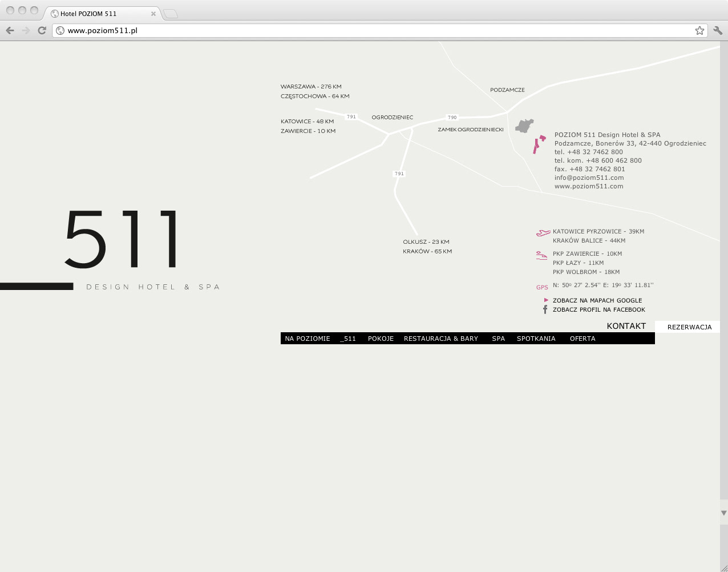
Task: Click the Facebook icon near profile link
Action: [x=545, y=309]
